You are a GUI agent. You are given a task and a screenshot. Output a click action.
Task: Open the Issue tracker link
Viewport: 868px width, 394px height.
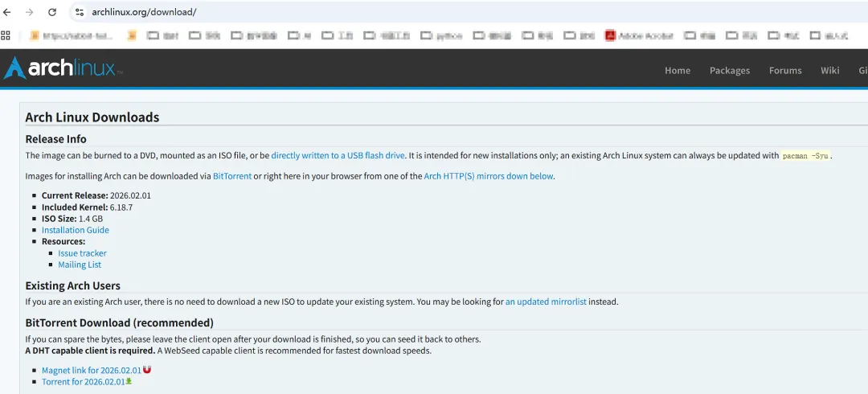click(x=83, y=253)
